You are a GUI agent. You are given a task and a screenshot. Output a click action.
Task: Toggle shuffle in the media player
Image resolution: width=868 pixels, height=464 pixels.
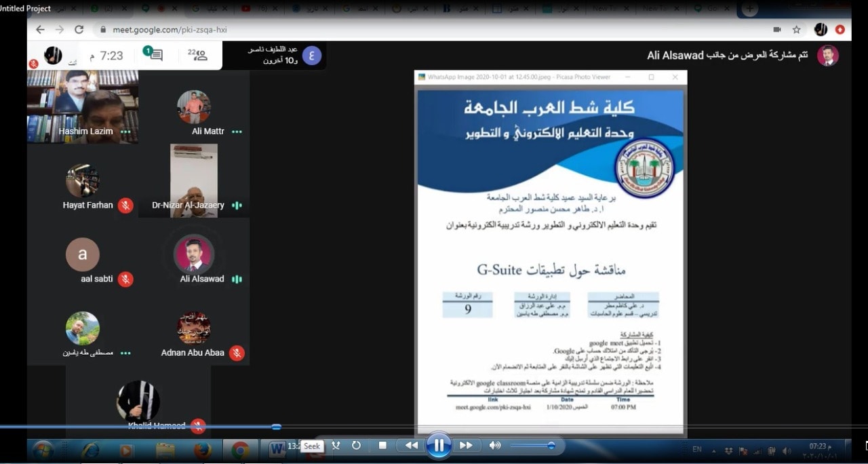[335, 446]
